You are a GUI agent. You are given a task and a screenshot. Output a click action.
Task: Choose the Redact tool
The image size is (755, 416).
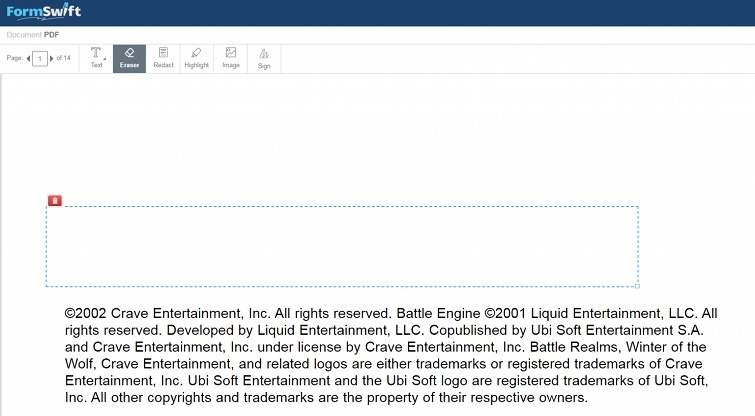pyautogui.click(x=163, y=58)
